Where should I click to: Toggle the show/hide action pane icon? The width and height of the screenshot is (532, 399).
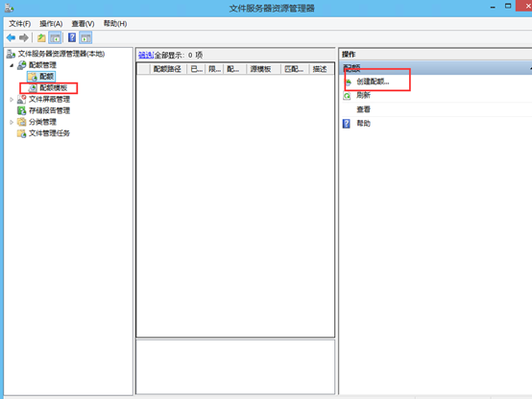(x=85, y=37)
